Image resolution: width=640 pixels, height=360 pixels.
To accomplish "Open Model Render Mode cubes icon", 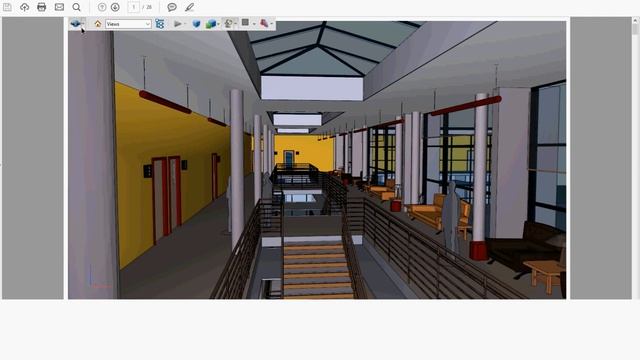I will click(x=211, y=24).
